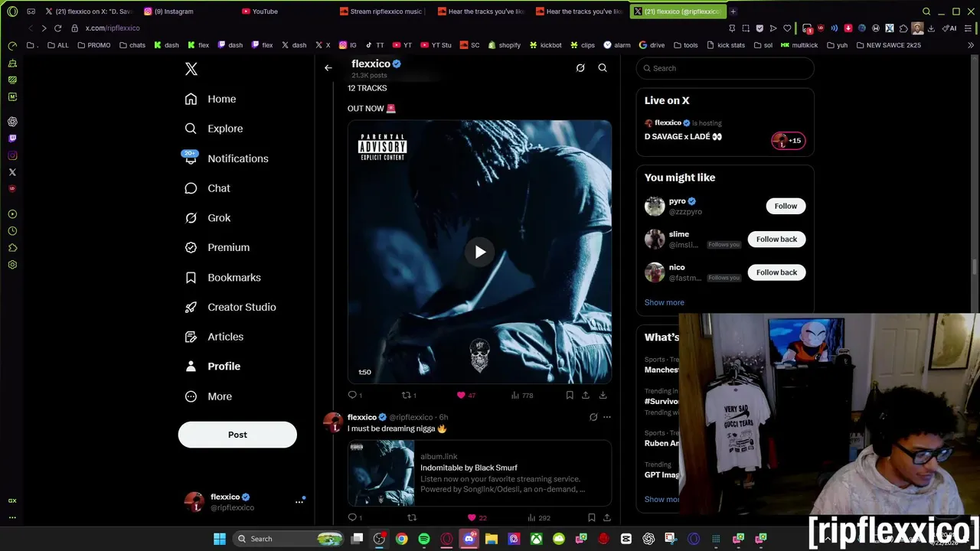Open the kick stats bookmarks folder

726,45
